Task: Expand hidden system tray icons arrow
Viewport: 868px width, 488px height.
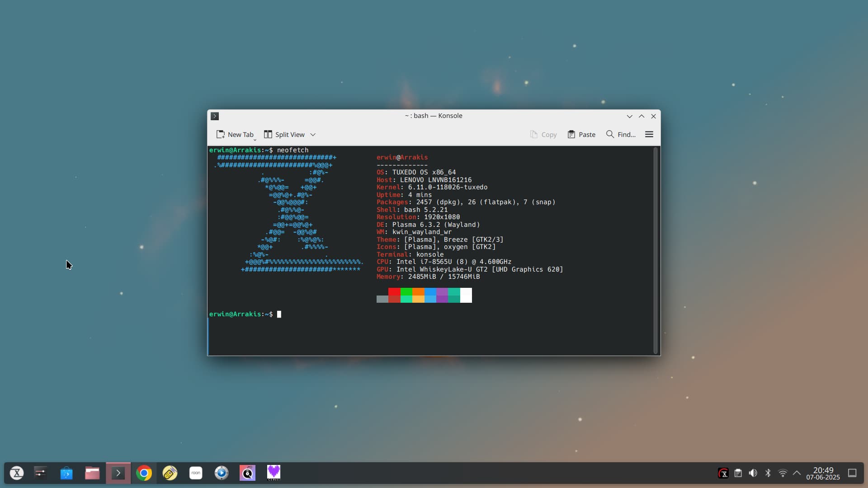Action: tap(797, 473)
